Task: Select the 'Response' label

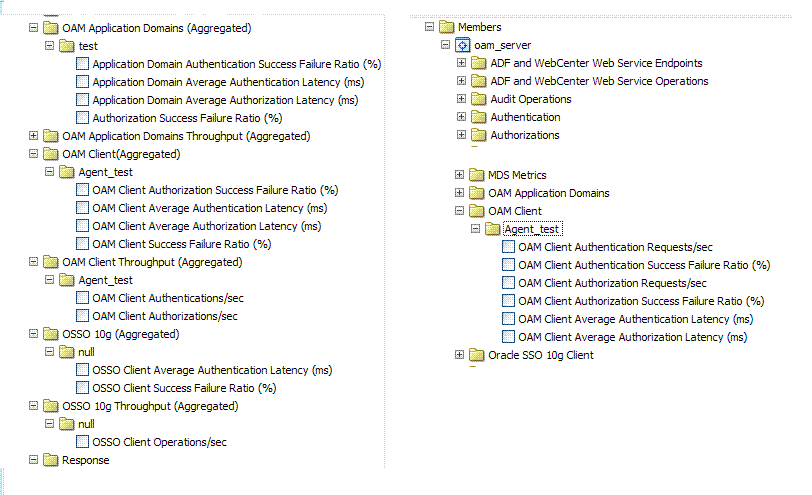Action: coord(85,460)
